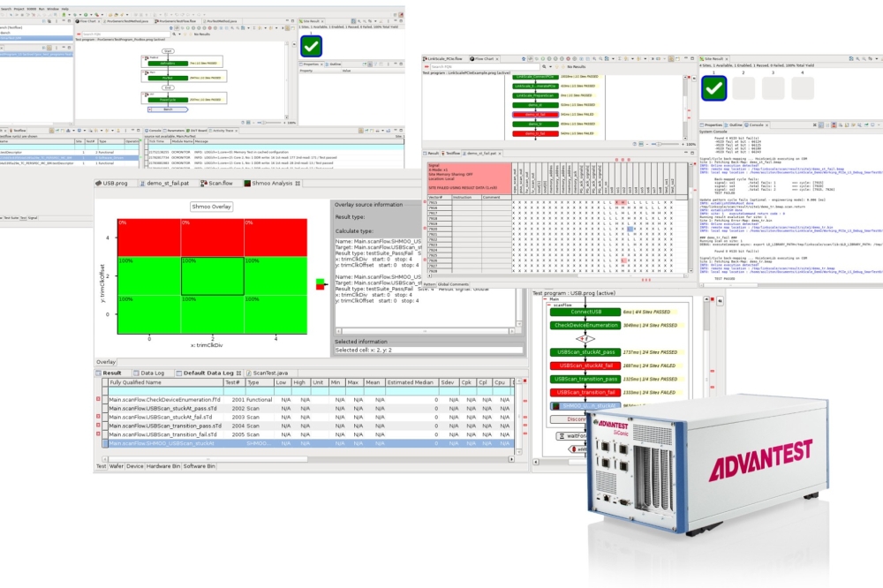Viewport: 883px width, 588px height.
Task: Select the ConnectUSB flow node
Action: click(585, 312)
